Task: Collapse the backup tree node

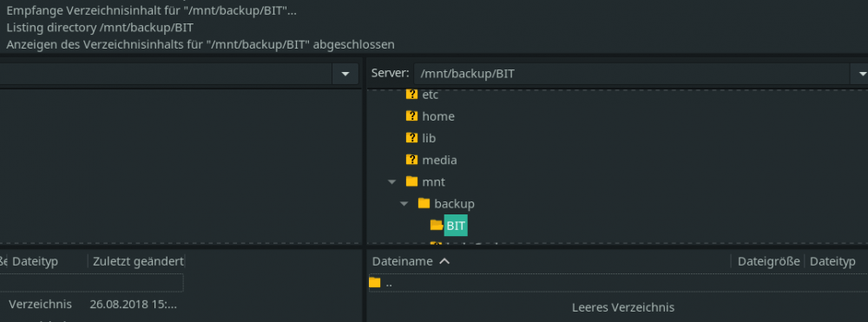Action: [x=404, y=204]
